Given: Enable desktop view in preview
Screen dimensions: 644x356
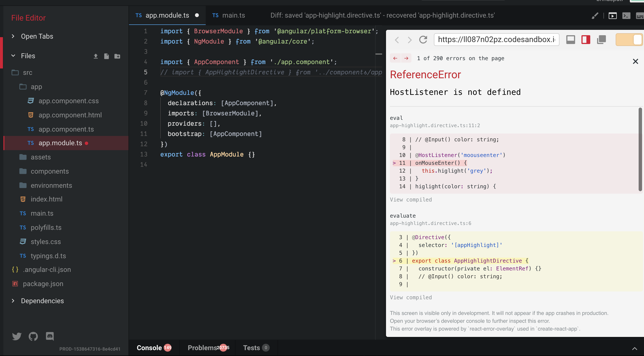Looking at the screenshot, I should point(571,40).
